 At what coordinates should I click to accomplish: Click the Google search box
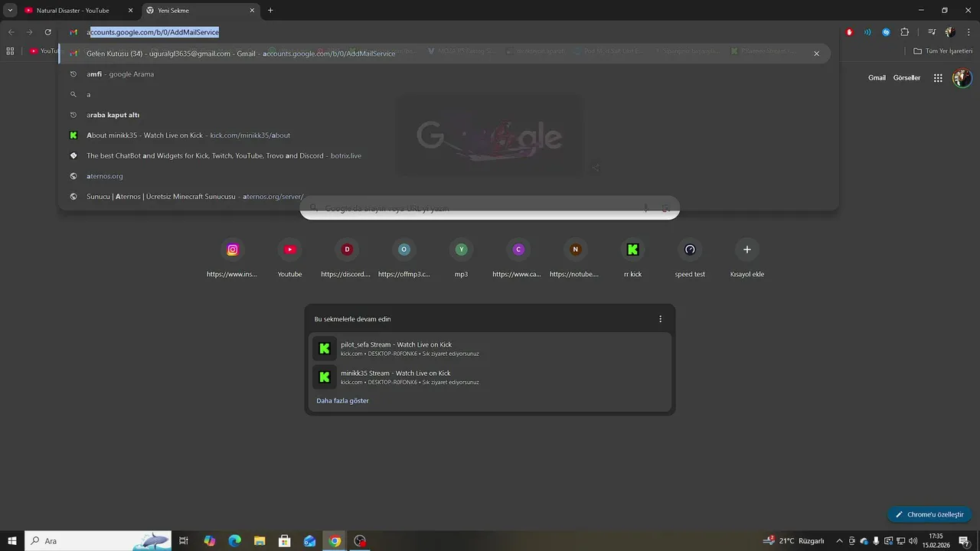(x=489, y=208)
